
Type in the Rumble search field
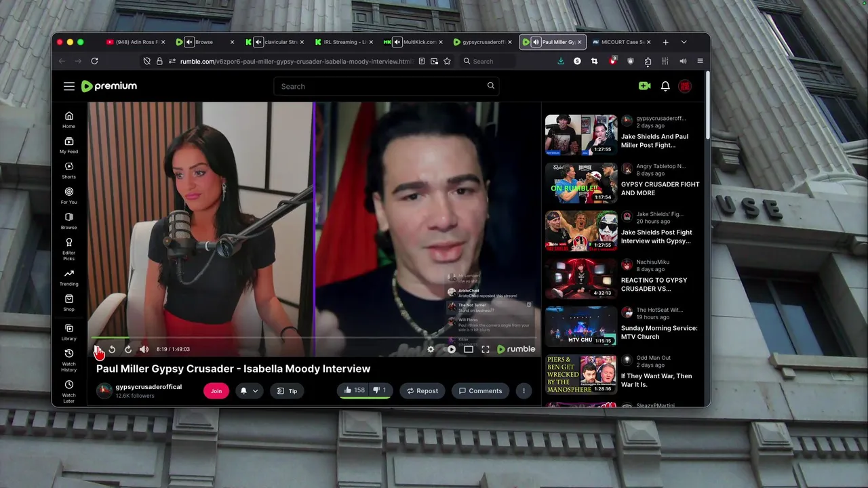(387, 86)
